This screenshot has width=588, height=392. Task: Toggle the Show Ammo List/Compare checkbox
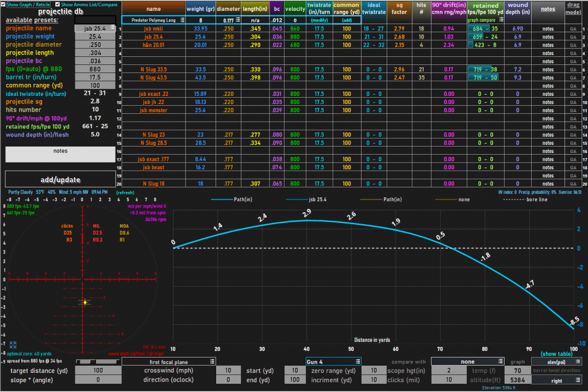point(57,5)
